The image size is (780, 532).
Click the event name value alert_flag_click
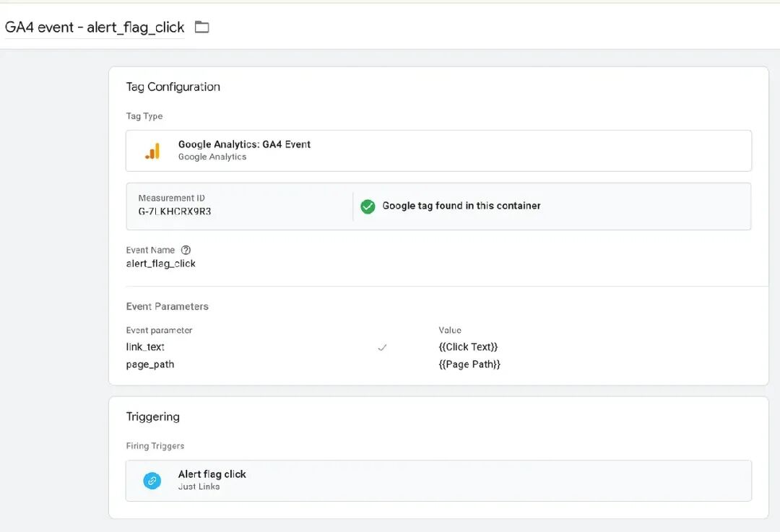coord(161,263)
